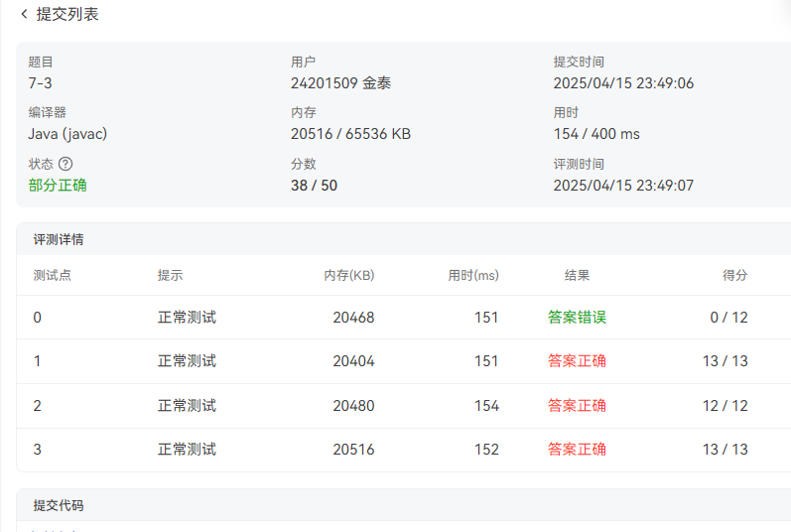Click score 0 / 12
The height and width of the screenshot is (532, 791).
(x=728, y=318)
